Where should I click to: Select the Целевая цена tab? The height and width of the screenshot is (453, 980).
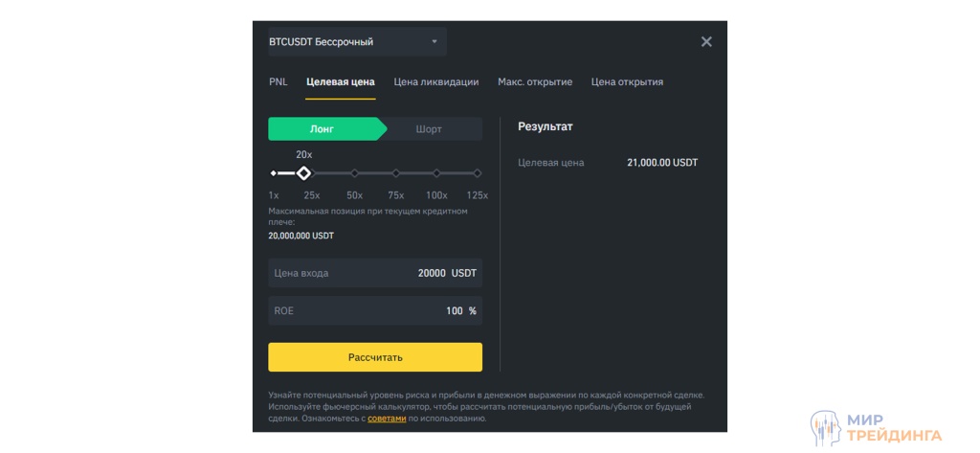click(x=340, y=82)
